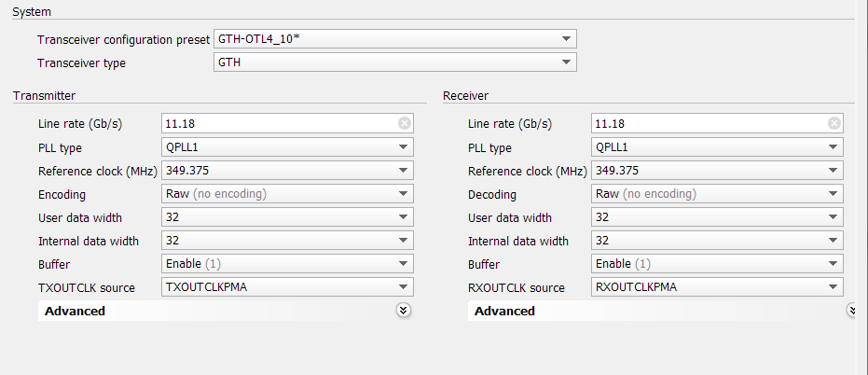The image size is (868, 375).
Task: Click into Receiver Line rate input field
Action: pyautogui.click(x=710, y=123)
